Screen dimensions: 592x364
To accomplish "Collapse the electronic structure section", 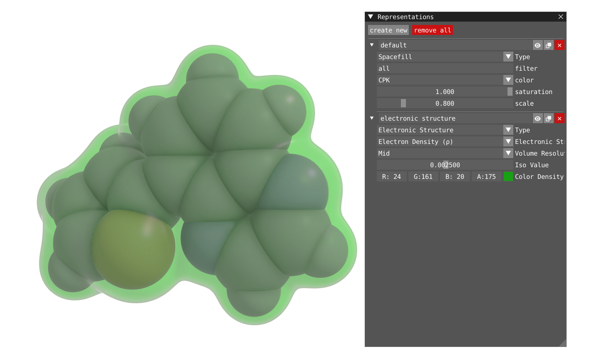I will coord(372,118).
